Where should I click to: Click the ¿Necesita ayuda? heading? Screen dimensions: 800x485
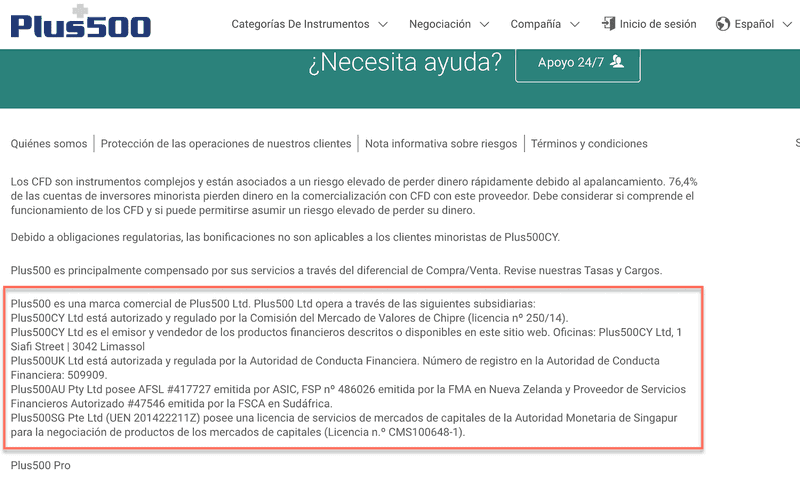pos(405,62)
